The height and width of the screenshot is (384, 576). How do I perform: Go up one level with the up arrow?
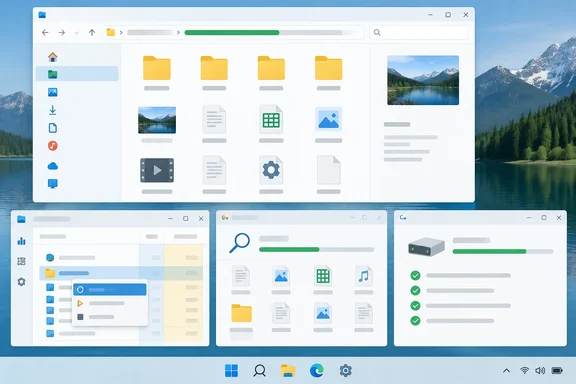tap(92, 33)
